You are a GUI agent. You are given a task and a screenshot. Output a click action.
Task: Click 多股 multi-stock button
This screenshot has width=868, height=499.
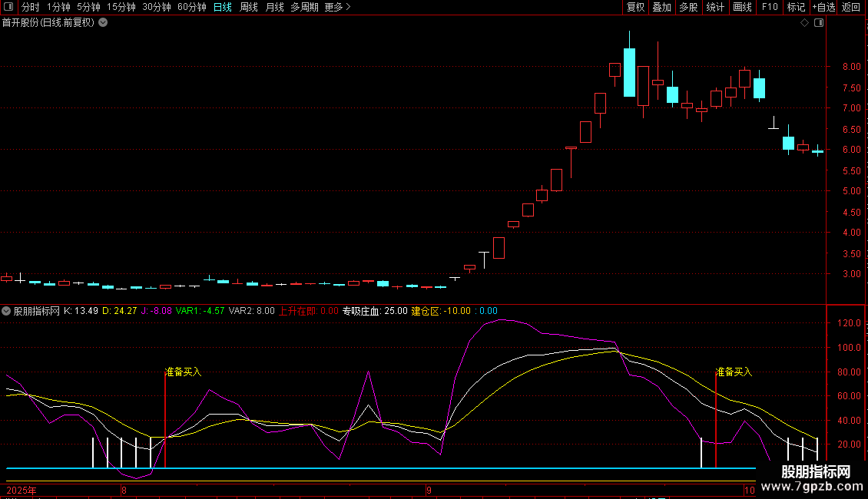pyautogui.click(x=688, y=7)
